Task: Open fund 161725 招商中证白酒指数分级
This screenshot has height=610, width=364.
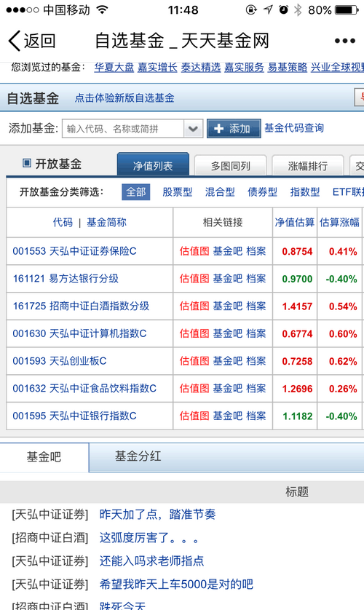Action: (x=81, y=306)
